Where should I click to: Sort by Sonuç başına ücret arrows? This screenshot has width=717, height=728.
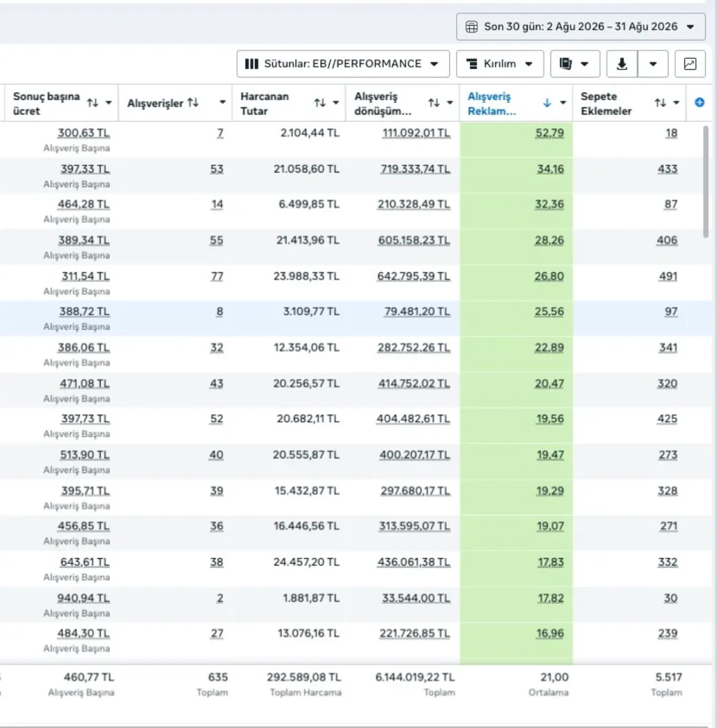click(93, 103)
